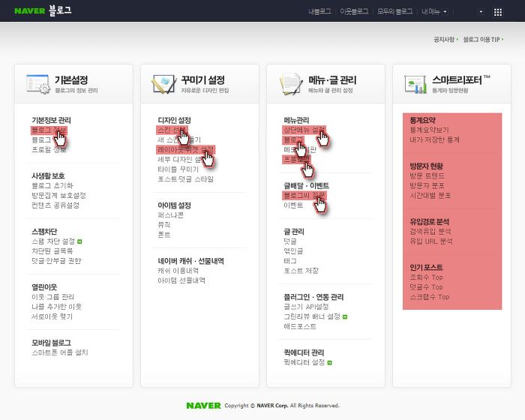Open 블로그 정보 under 기본정보 관리

click(49, 130)
